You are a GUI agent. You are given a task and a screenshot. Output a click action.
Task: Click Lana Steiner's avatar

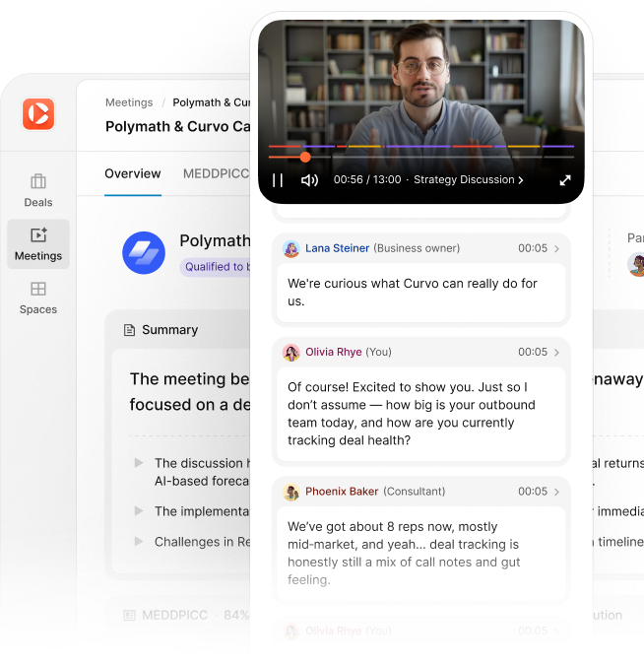291,248
